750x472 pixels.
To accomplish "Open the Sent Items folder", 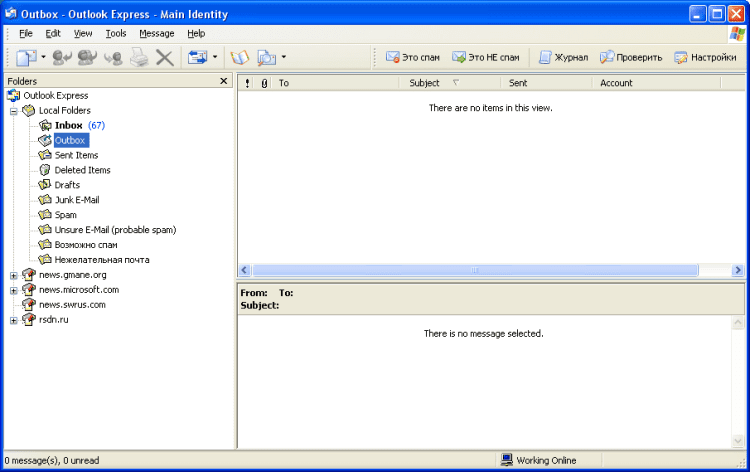I will pos(76,155).
